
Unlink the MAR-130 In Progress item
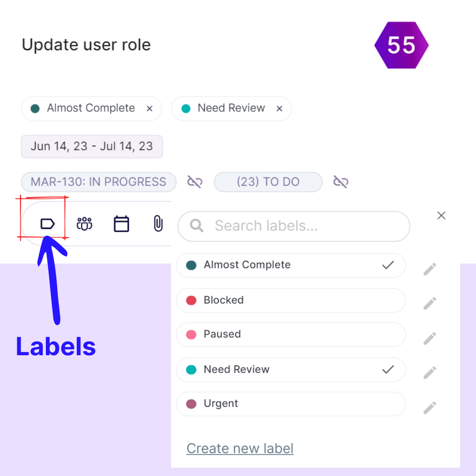pos(195,182)
